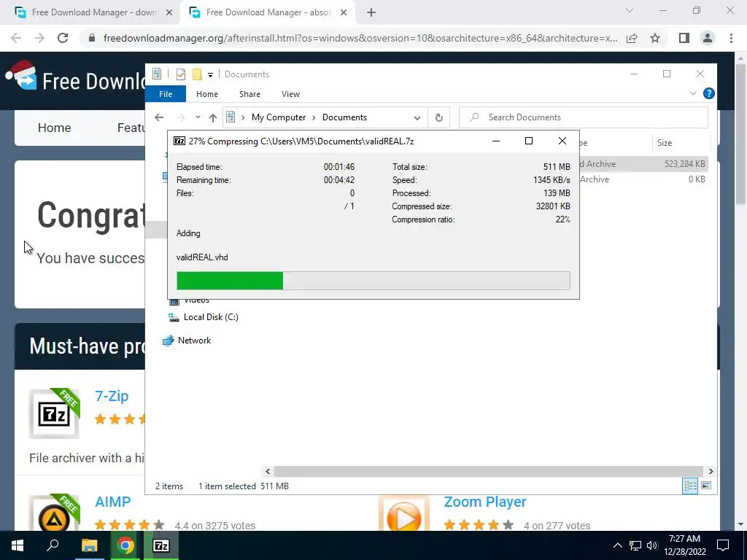Open recent locations dropdown
Image resolution: width=747 pixels, height=560 pixels.
point(198,117)
